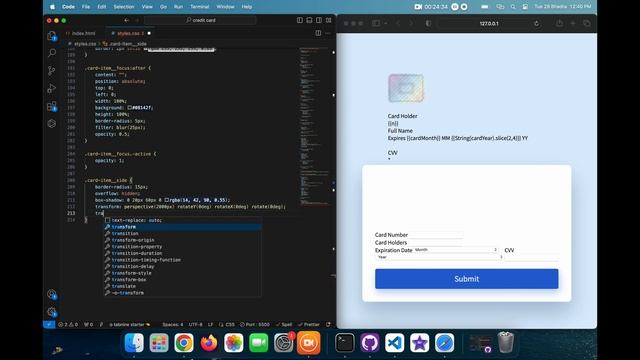The image size is (640, 360).
Task: Click the blue Submit button
Action: pos(467,279)
